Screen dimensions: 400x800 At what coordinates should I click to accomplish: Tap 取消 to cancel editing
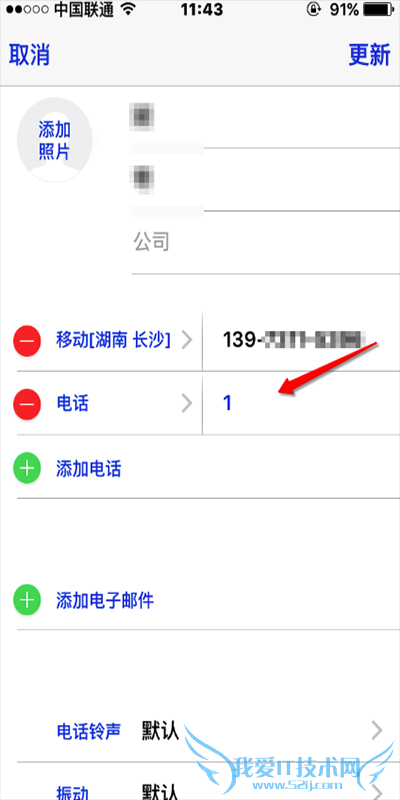[29, 55]
